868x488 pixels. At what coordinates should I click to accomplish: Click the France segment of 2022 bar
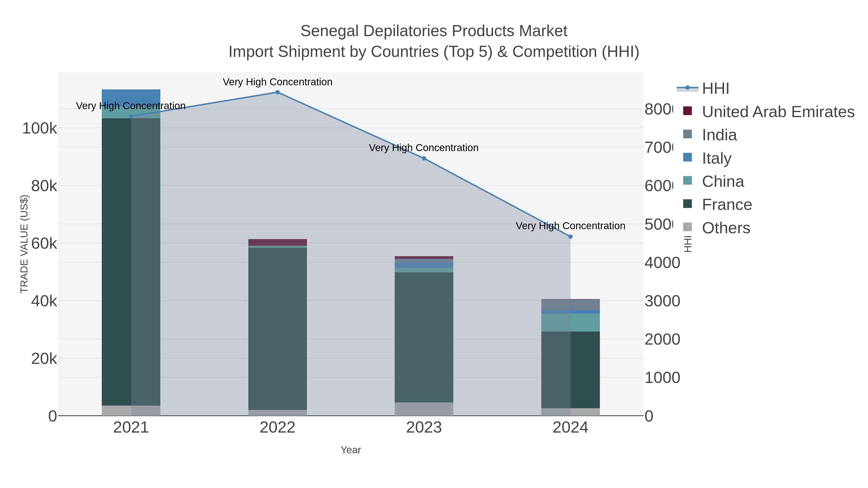tap(278, 329)
